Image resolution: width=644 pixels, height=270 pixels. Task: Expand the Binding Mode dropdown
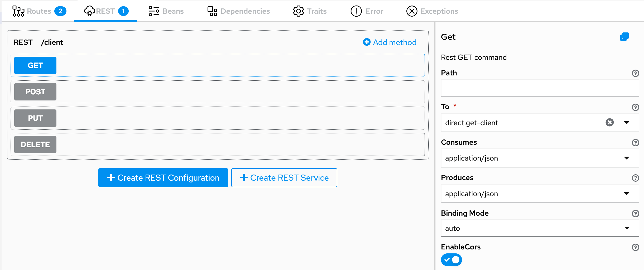[x=627, y=228]
